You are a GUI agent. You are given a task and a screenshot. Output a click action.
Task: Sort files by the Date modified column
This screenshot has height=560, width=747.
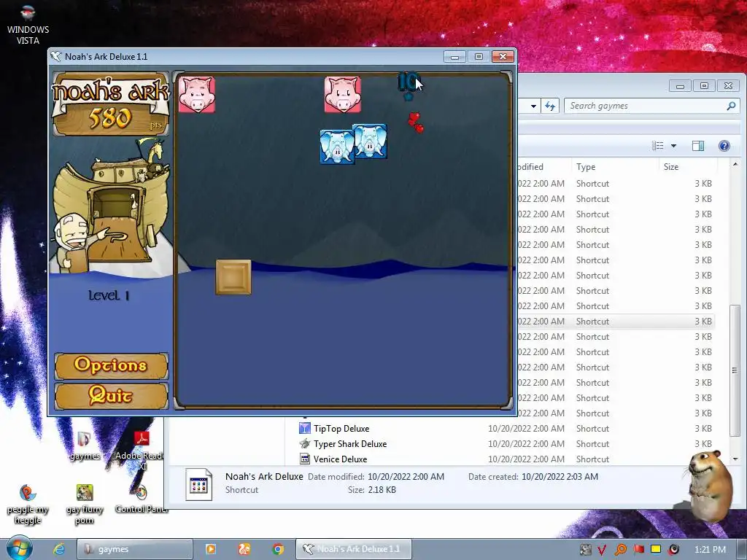pyautogui.click(x=543, y=167)
